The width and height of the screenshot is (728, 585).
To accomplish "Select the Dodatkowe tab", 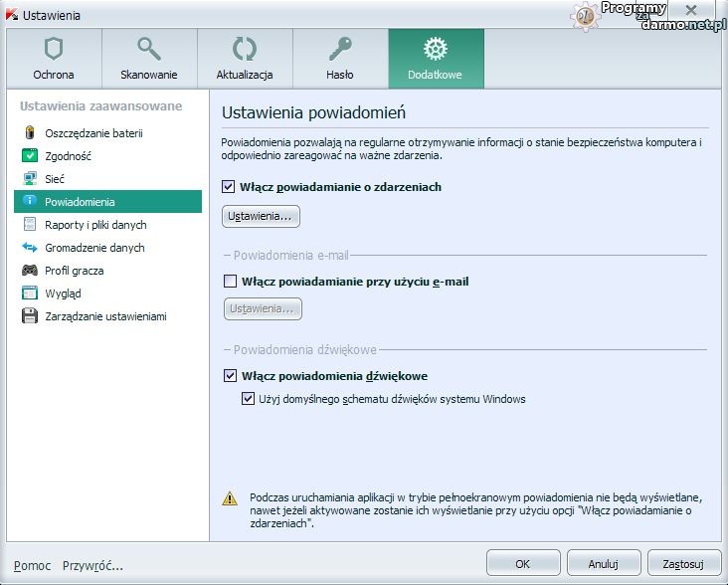I will [x=437, y=59].
